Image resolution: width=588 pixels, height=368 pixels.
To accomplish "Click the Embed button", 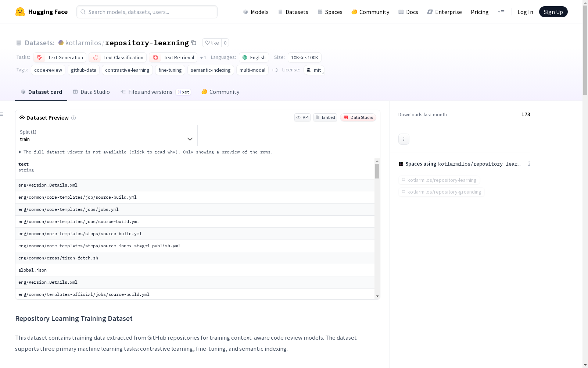I will point(325,117).
